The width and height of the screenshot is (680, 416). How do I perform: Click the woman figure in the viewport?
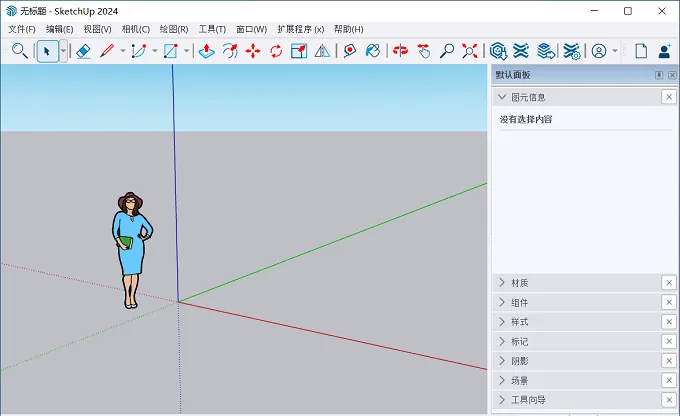click(x=131, y=250)
